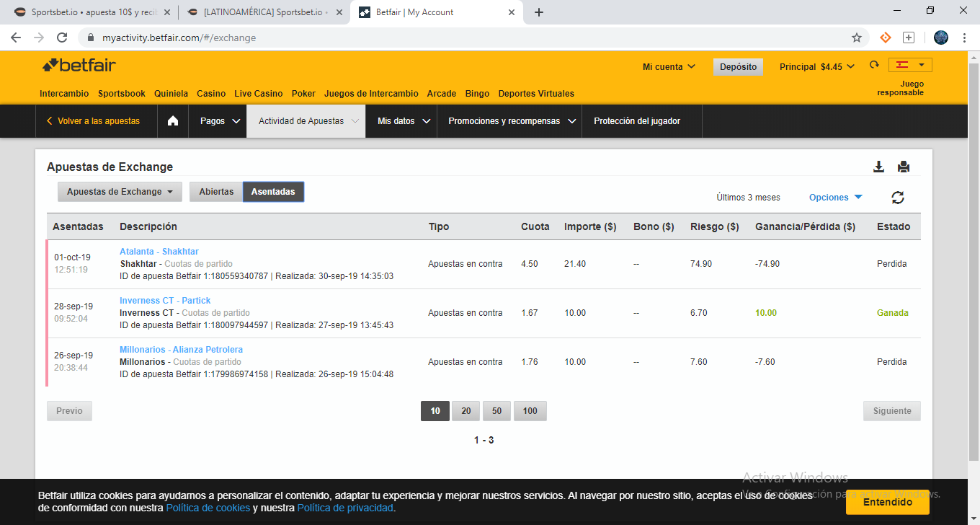Print the exchange bets list
This screenshot has width=980, height=525.
pos(904,167)
